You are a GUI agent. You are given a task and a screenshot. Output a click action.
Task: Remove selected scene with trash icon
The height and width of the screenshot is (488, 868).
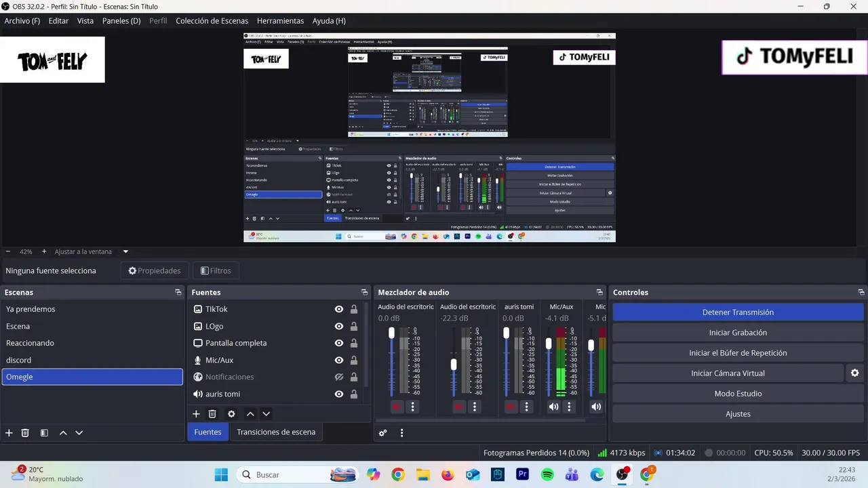(x=25, y=432)
